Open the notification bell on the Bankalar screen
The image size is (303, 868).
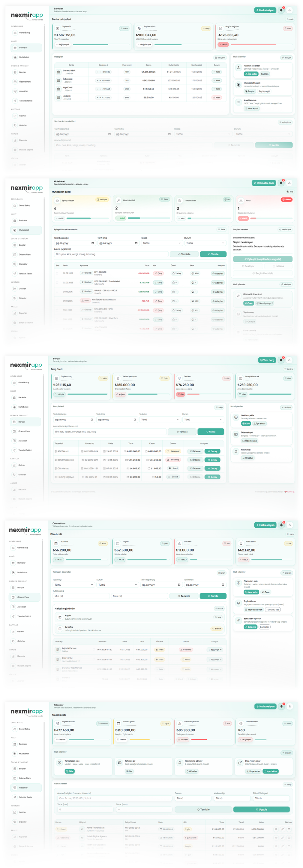[x=281, y=10]
